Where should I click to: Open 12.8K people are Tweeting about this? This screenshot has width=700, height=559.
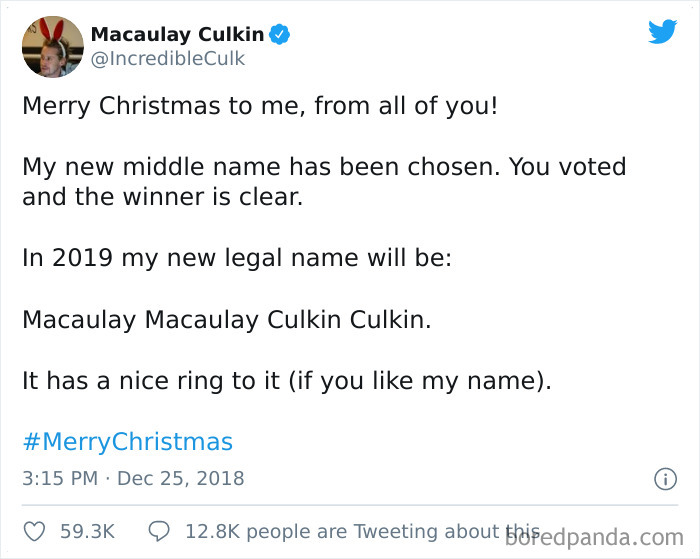pyautogui.click(x=363, y=531)
